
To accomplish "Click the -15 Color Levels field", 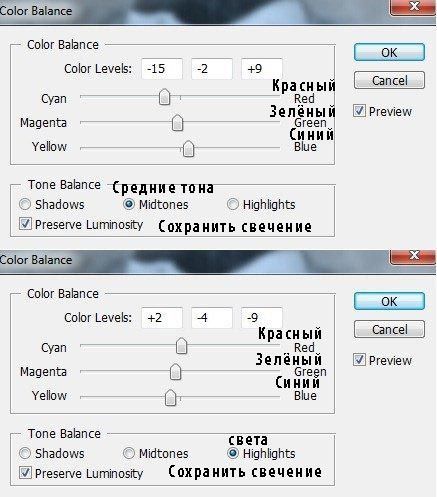I will pyautogui.click(x=162, y=69).
